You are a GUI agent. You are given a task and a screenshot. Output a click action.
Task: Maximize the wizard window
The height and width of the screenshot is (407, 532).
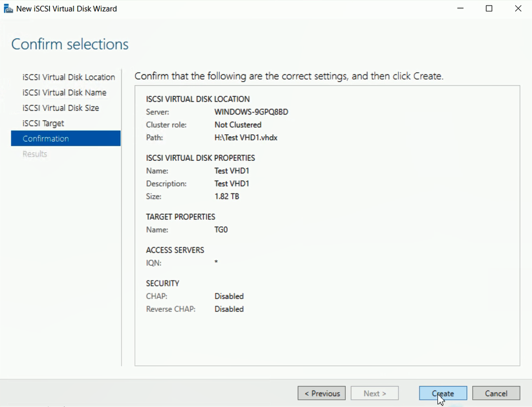click(x=489, y=9)
